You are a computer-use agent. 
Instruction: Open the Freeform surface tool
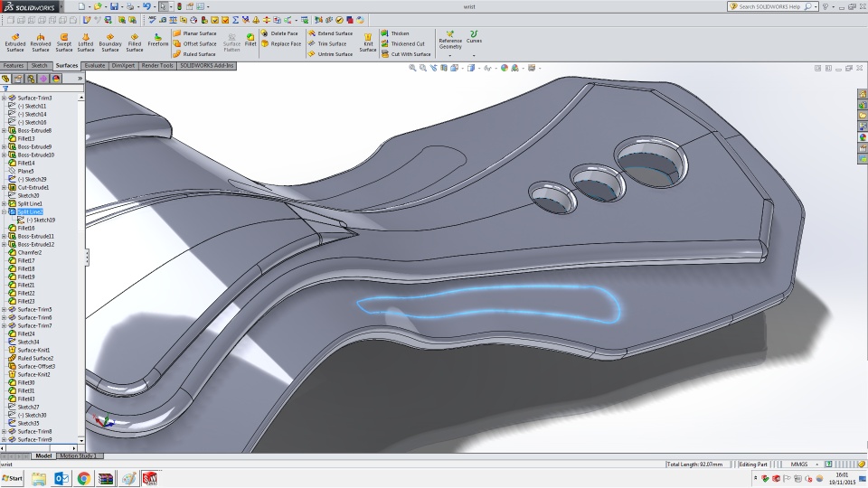(158, 42)
